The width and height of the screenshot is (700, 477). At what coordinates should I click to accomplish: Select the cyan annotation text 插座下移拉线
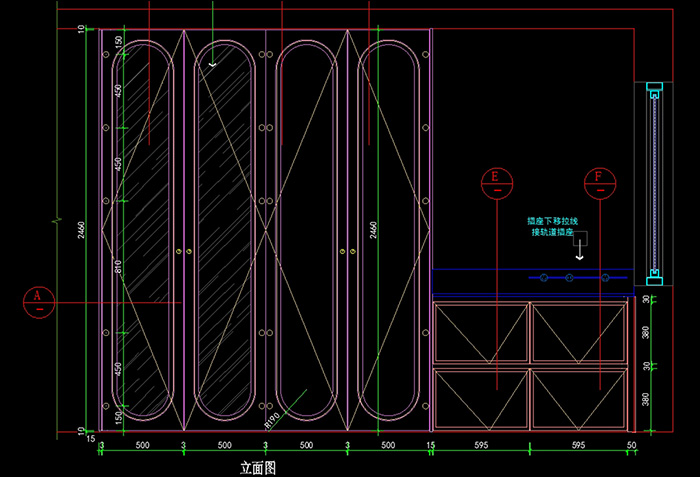pos(552,221)
